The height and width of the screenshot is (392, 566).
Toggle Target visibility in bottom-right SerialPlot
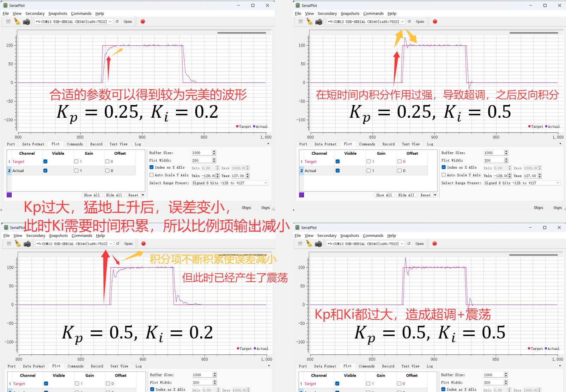point(337,384)
